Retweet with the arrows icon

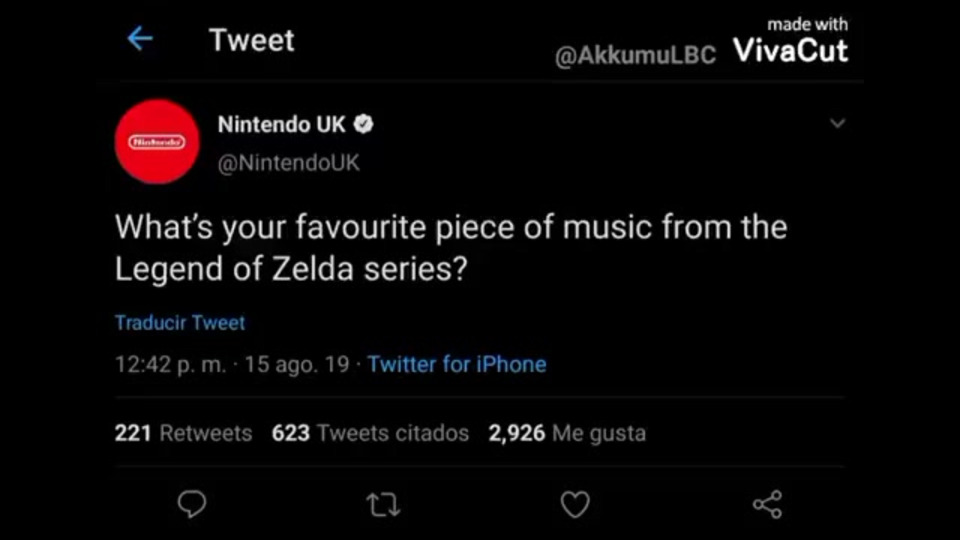pyautogui.click(x=383, y=505)
